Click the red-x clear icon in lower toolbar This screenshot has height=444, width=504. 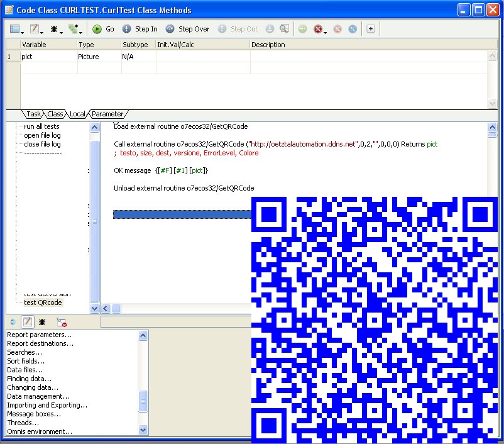point(62,322)
